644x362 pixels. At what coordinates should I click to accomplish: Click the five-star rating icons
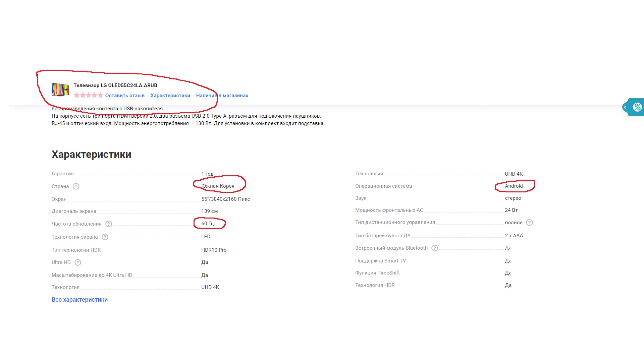pos(88,96)
